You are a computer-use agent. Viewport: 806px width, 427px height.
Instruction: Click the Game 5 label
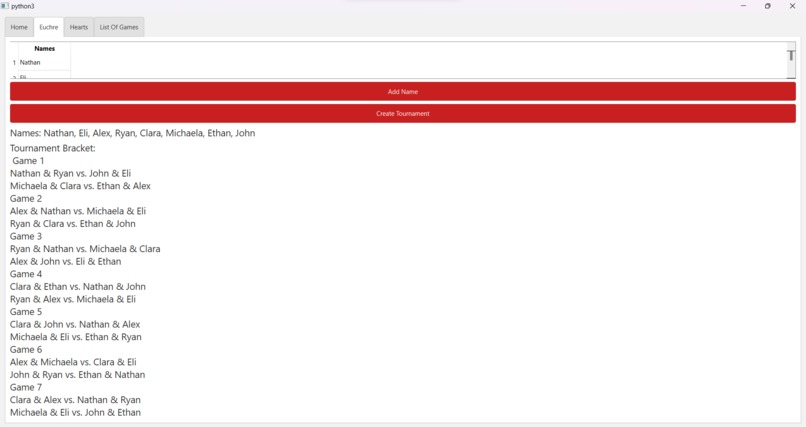[26, 312]
